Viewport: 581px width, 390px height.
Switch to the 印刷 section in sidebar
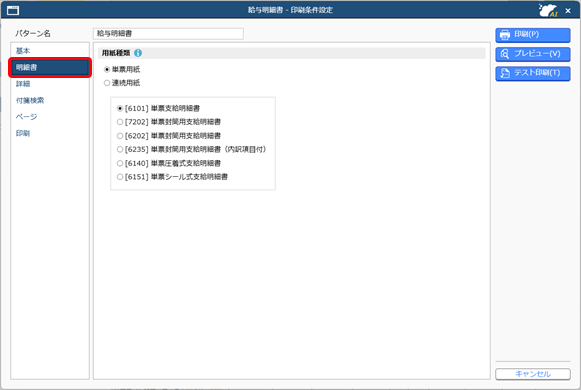pos(50,133)
